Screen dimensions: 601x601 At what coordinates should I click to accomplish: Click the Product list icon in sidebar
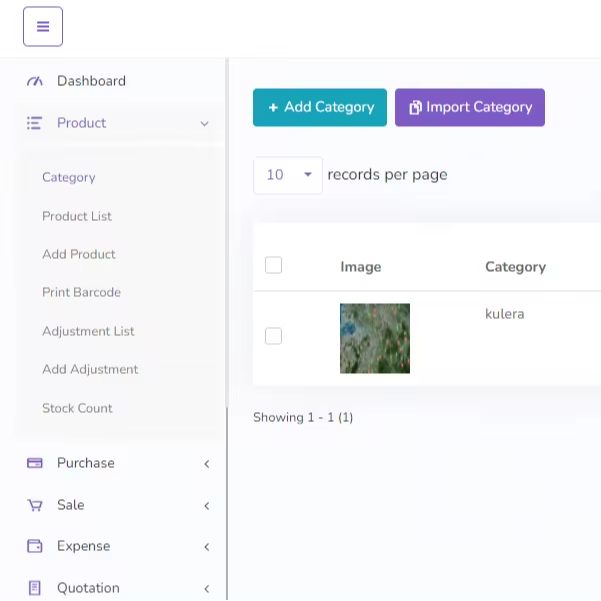pyautogui.click(x=35, y=123)
